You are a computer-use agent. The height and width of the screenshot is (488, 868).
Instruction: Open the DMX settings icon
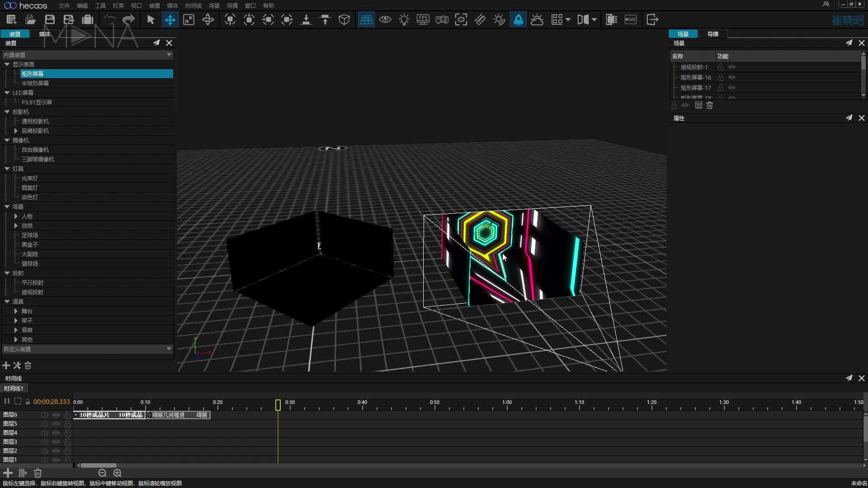(631, 19)
